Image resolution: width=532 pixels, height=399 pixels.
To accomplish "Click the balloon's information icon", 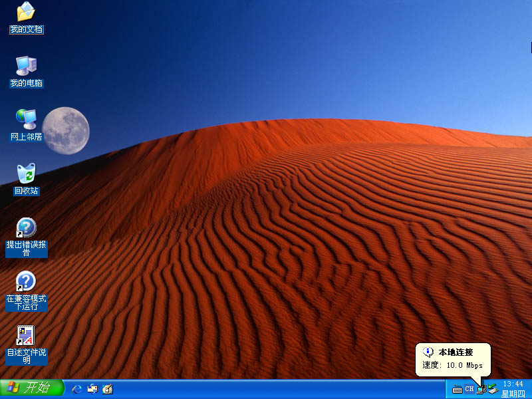I will (x=428, y=352).
